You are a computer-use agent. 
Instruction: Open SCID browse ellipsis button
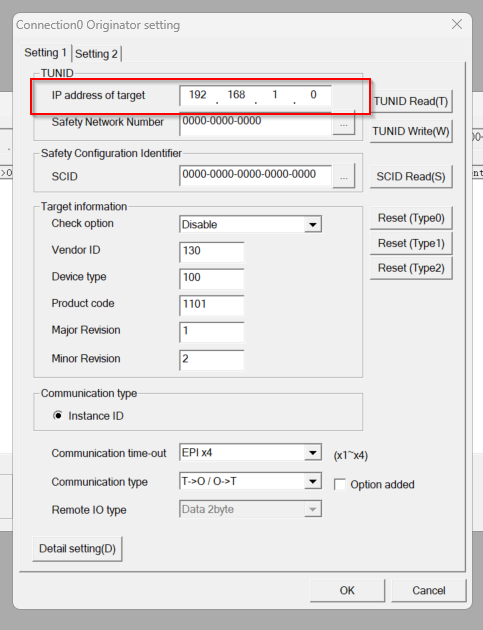[344, 176]
